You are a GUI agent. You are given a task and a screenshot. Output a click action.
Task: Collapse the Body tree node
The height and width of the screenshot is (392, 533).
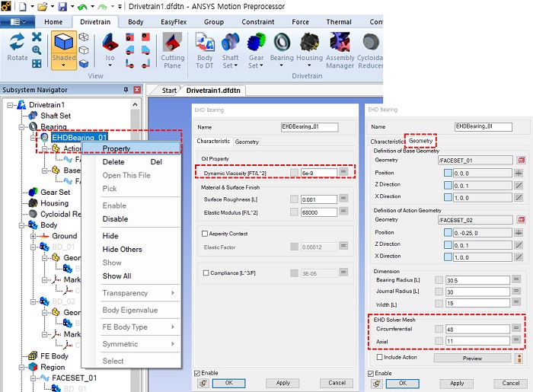pyautogui.click(x=22, y=225)
